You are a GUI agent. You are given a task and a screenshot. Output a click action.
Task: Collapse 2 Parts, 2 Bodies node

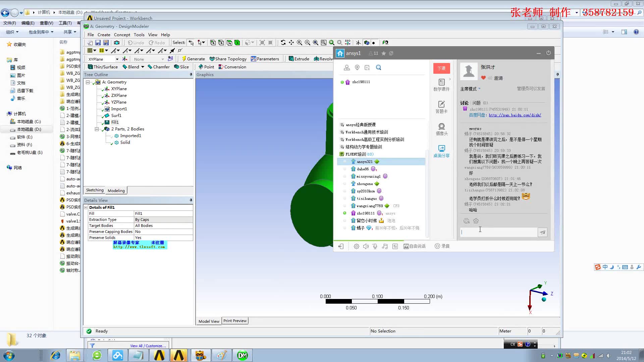click(x=97, y=129)
